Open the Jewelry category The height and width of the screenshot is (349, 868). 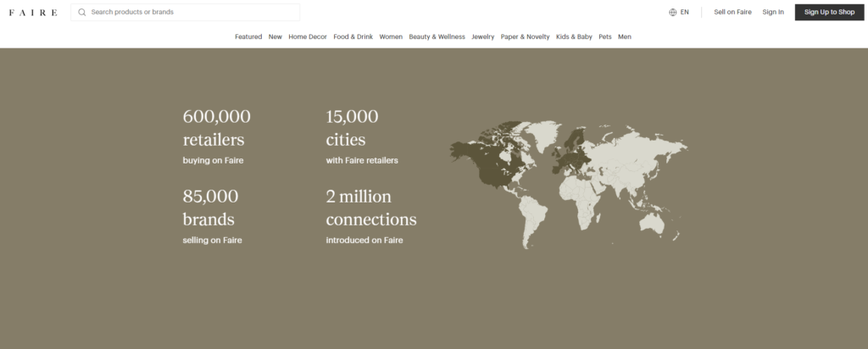point(482,37)
